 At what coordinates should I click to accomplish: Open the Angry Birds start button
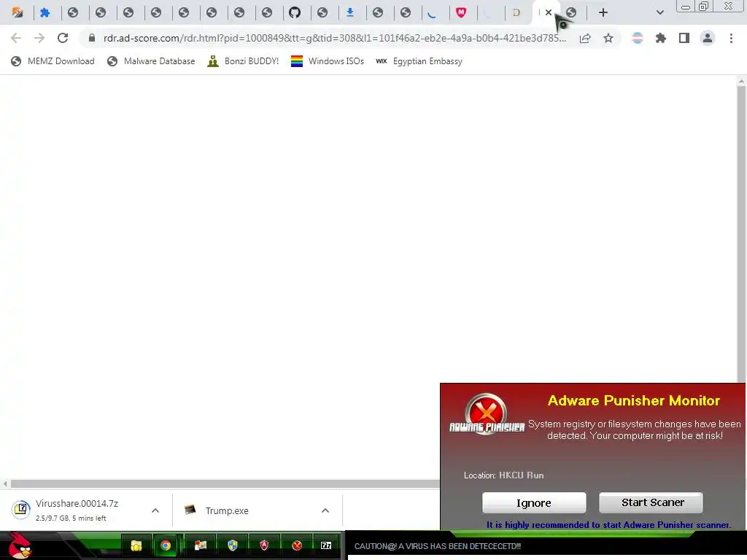click(19, 545)
